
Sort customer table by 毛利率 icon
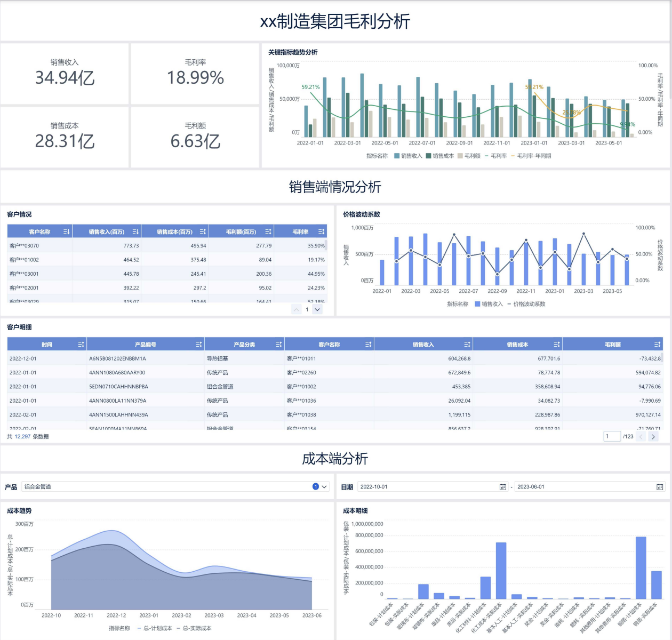(x=321, y=231)
